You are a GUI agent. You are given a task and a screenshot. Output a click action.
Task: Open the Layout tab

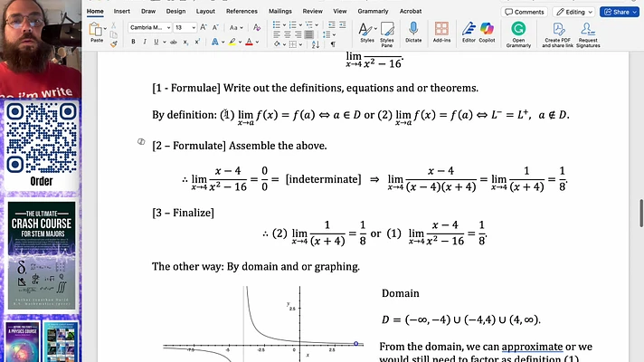coord(205,11)
